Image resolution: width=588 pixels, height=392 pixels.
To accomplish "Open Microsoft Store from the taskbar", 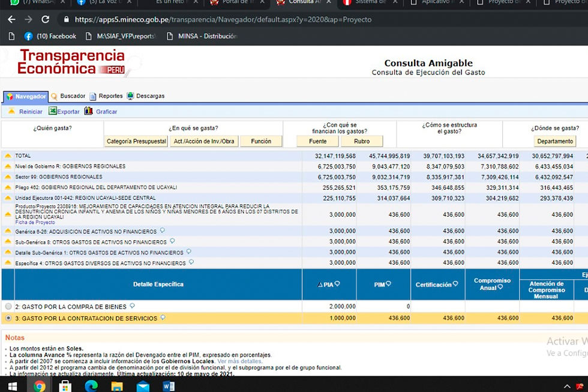I will 65,386.
